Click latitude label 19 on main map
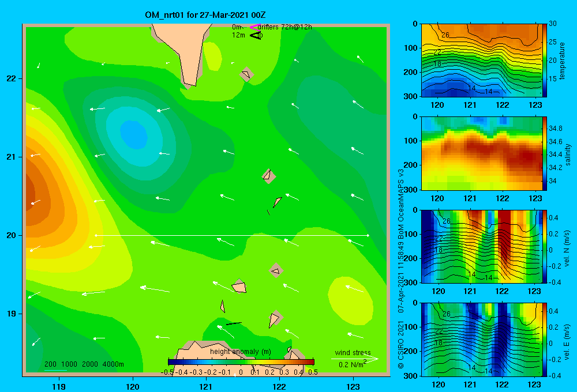The width and height of the screenshot is (577, 392). tap(12, 314)
